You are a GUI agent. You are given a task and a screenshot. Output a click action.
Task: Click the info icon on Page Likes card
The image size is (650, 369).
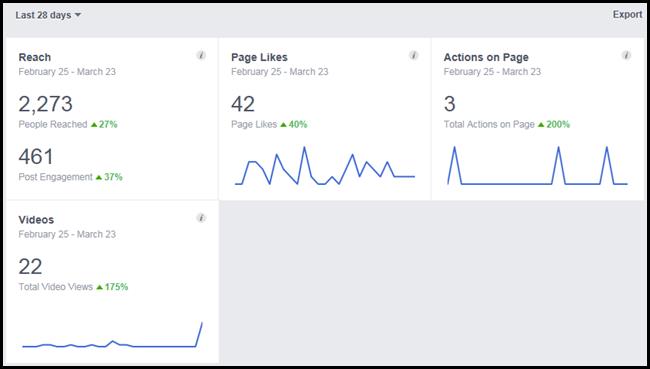point(414,55)
